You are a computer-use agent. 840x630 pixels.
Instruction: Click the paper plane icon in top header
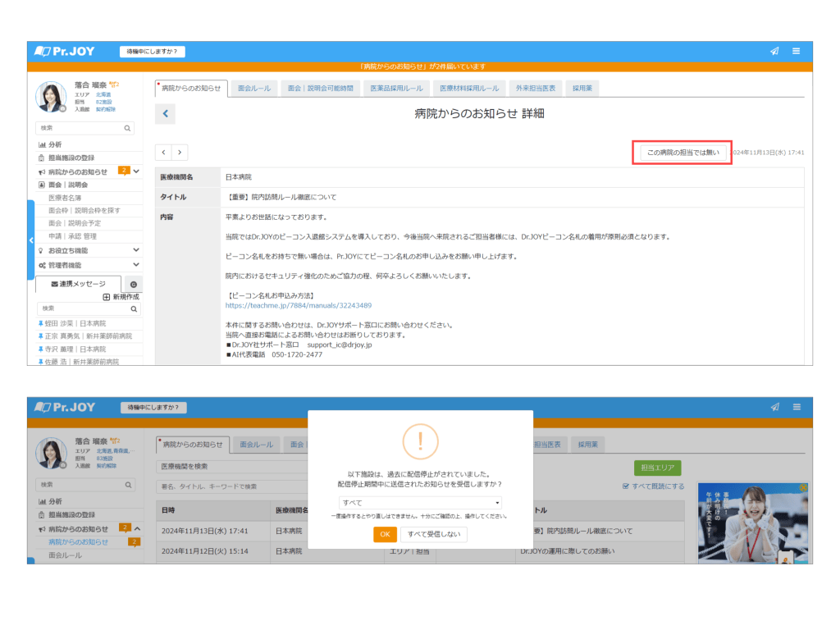coord(774,51)
